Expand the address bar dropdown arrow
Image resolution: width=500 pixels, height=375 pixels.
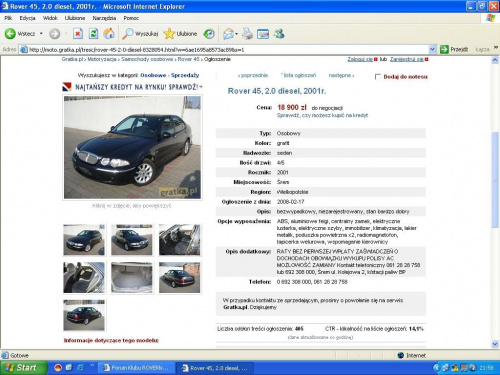pos(432,50)
